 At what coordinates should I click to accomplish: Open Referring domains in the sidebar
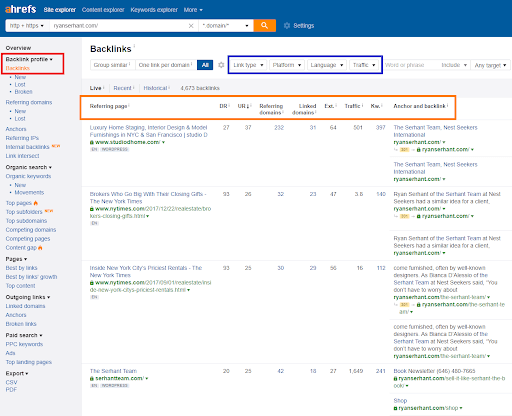pyautogui.click(x=29, y=102)
